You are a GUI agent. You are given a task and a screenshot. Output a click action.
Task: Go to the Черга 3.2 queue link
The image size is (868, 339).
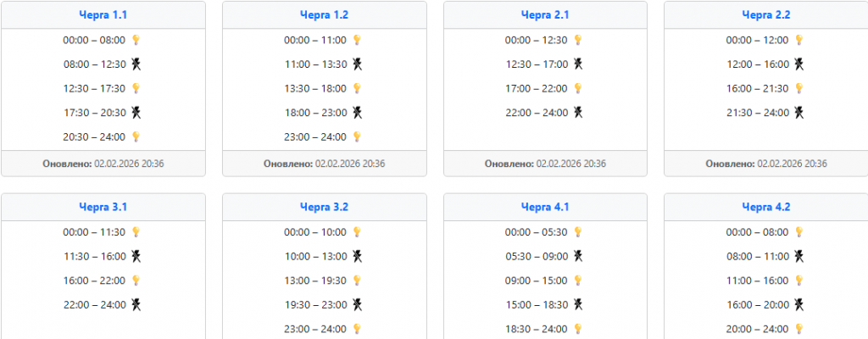coord(324,207)
